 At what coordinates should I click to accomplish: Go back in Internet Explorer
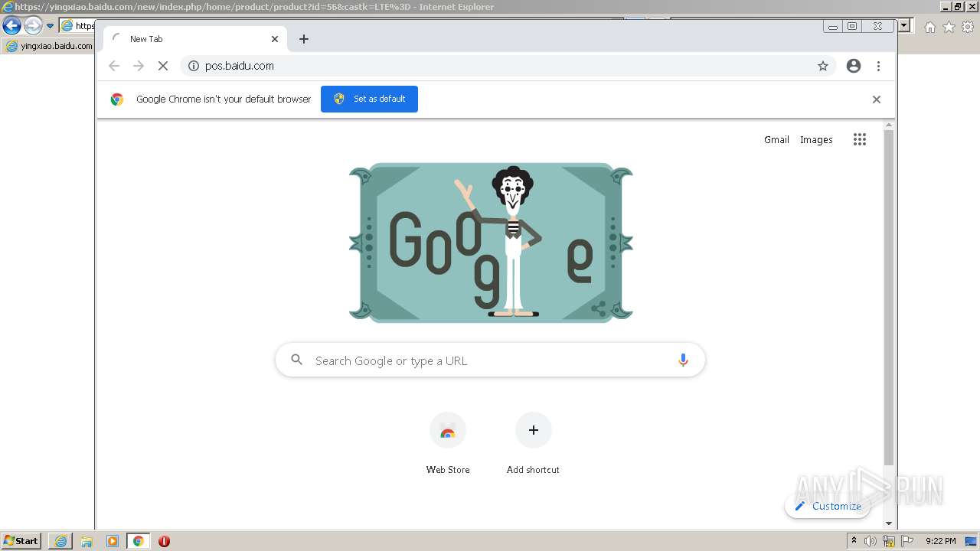11,26
